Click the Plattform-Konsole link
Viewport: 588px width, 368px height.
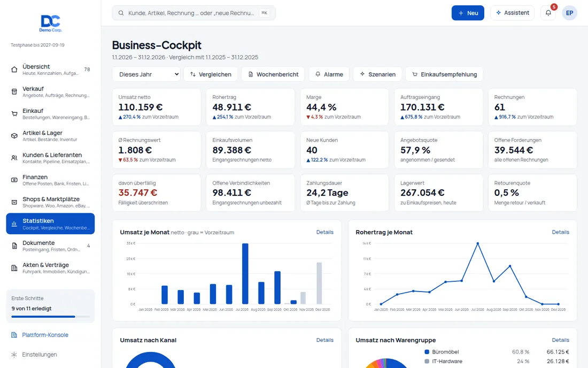tap(45, 335)
